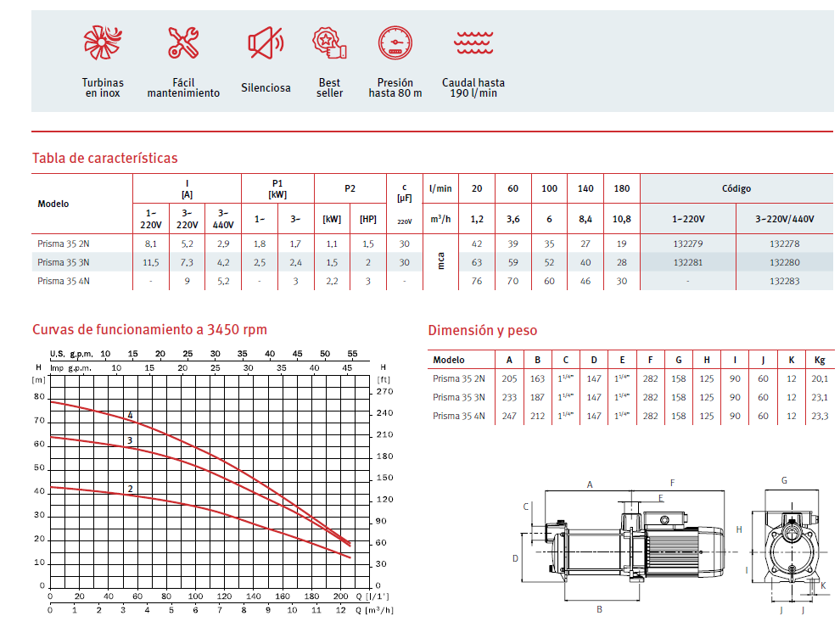
Task: Click the 23,3 weight value
Action: pos(820,416)
